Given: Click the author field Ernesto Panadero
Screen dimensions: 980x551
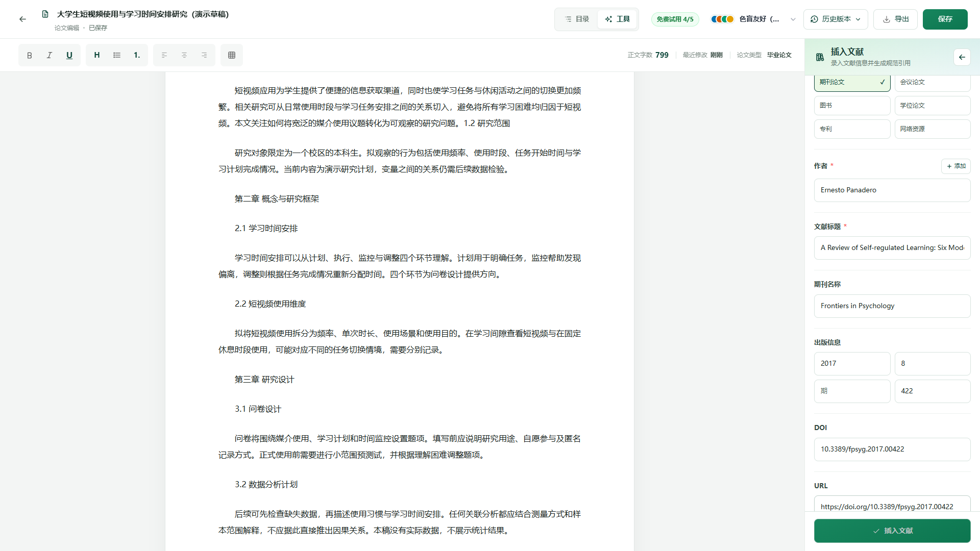Looking at the screenshot, I should (892, 190).
